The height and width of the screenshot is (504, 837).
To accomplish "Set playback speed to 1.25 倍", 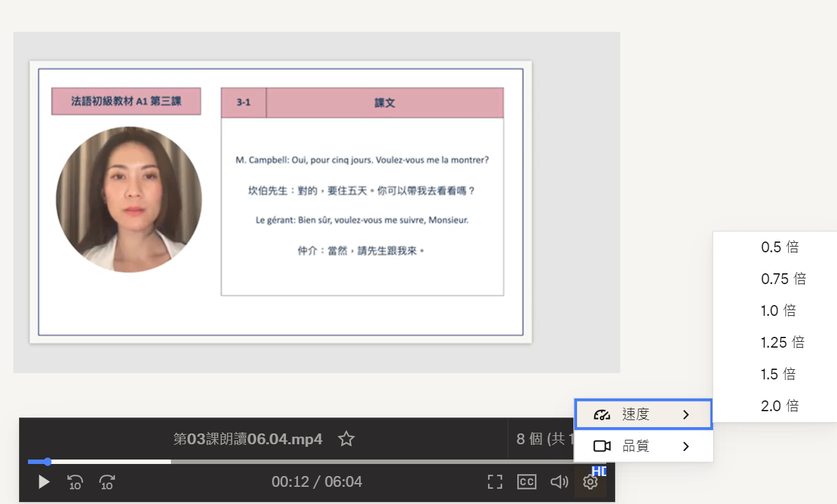I will 782,343.
